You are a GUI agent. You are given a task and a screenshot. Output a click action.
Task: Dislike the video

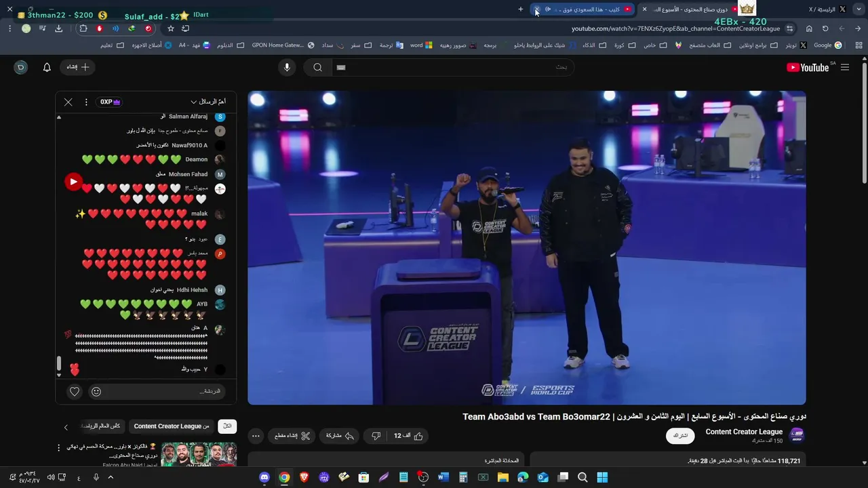click(x=376, y=436)
